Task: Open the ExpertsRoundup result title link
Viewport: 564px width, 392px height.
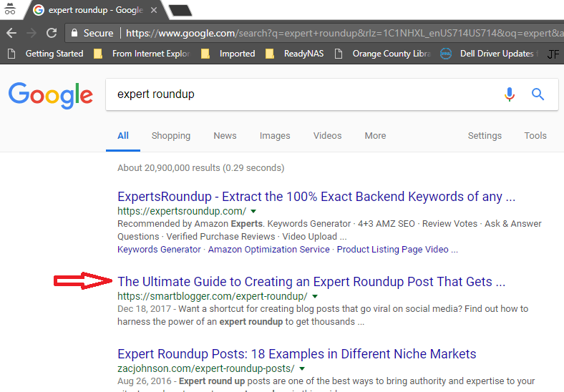Action: [316, 197]
